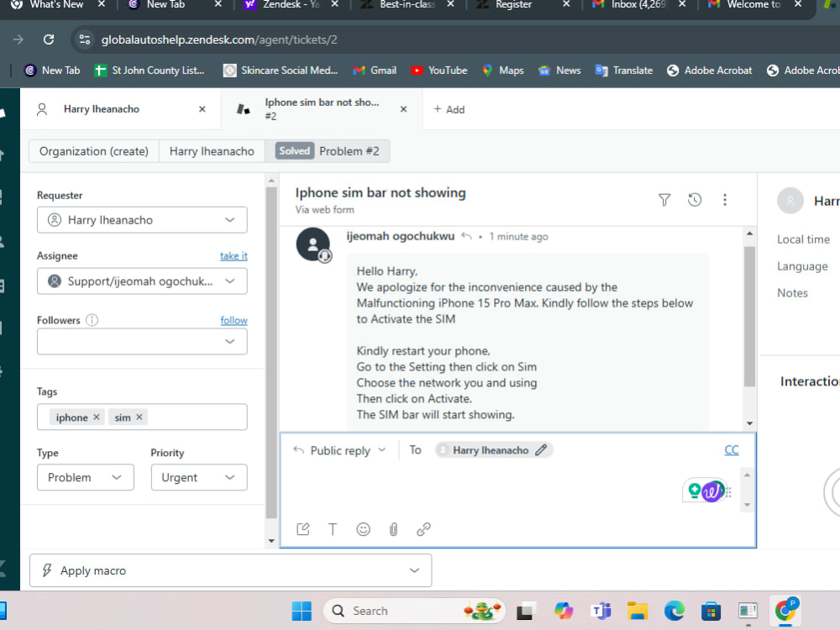Click ijeomah ogochukwu agent avatar
This screenshot has width=840, height=630.
click(313, 244)
